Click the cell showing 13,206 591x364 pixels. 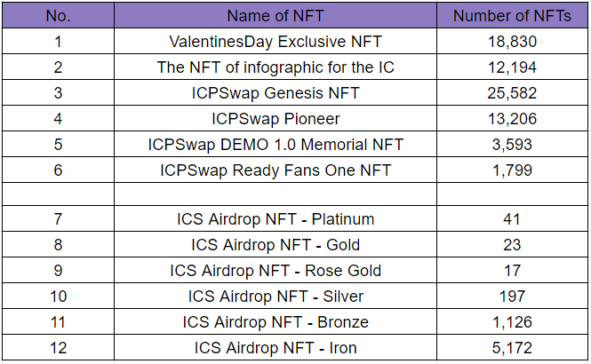[x=512, y=119]
